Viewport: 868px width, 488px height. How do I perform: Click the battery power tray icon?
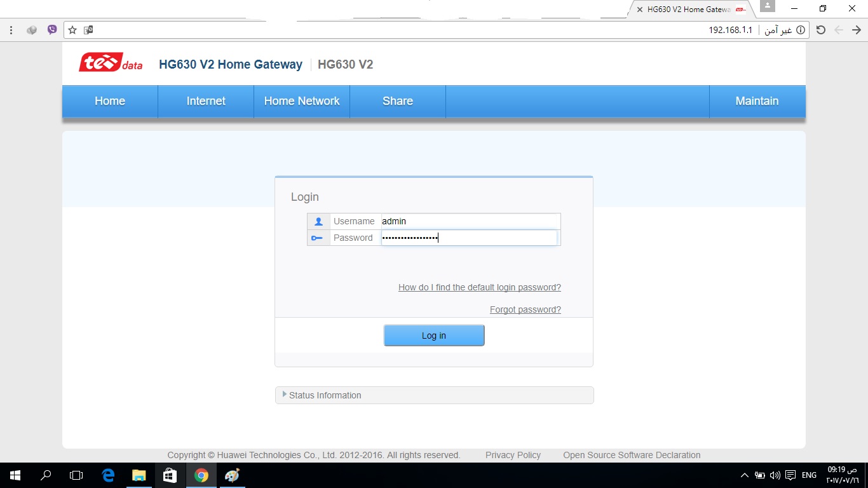tap(760, 475)
